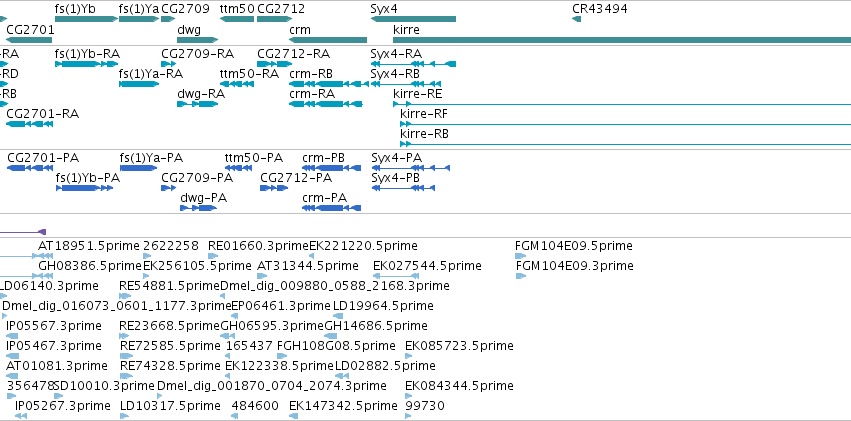Select the CR43494 gene label
The image size is (851, 421).
click(600, 9)
